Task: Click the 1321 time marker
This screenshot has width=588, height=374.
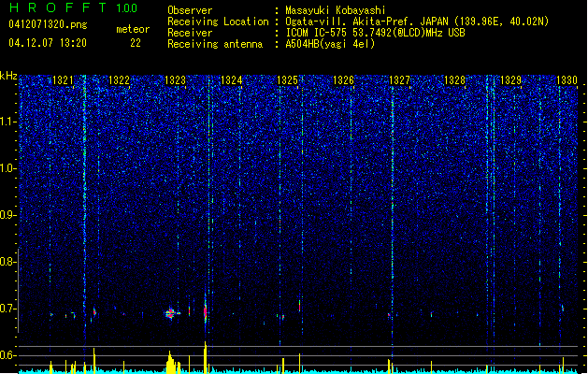Action: (x=63, y=79)
